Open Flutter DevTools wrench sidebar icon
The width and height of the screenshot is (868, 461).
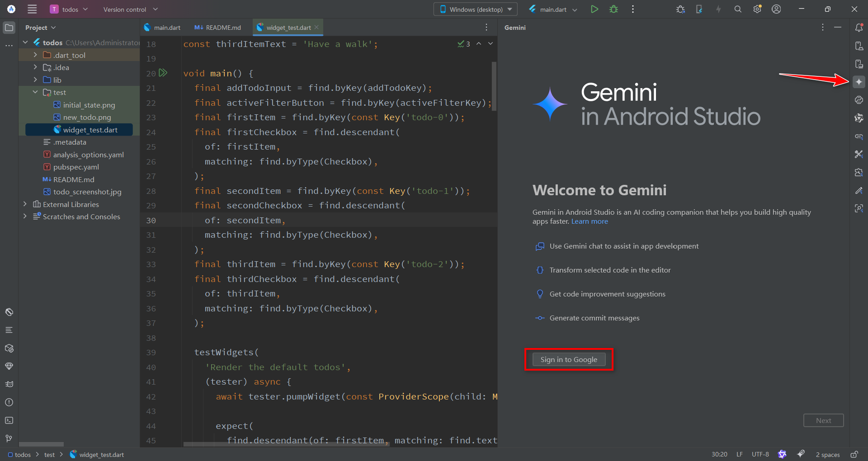click(859, 154)
